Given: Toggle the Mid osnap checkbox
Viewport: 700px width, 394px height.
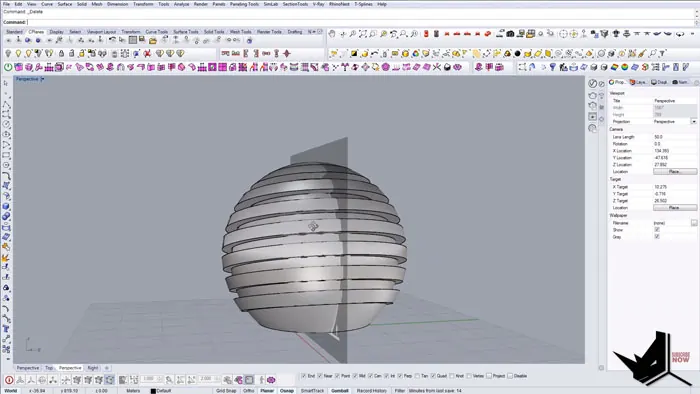Looking at the screenshot, I should (355, 376).
